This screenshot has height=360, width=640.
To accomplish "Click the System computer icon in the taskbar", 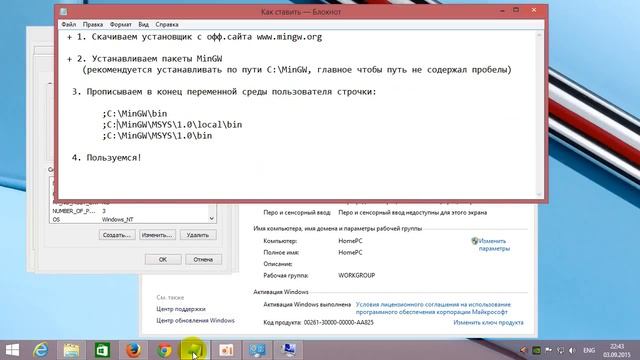I will [x=289, y=350].
